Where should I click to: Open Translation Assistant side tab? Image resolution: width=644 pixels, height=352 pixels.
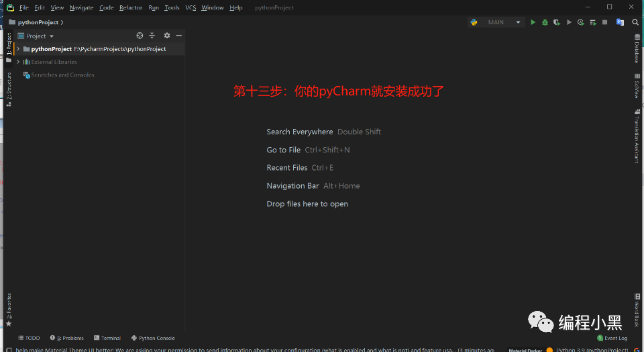(637, 136)
